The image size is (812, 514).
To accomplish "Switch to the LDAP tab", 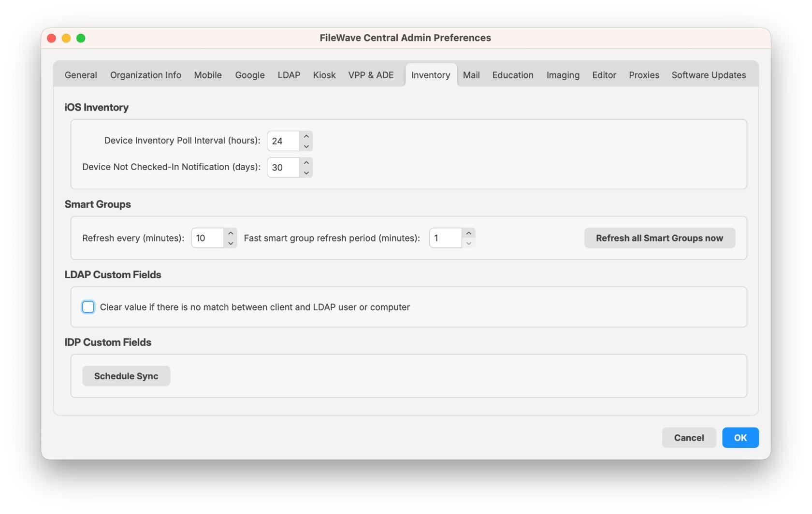I will coord(289,75).
